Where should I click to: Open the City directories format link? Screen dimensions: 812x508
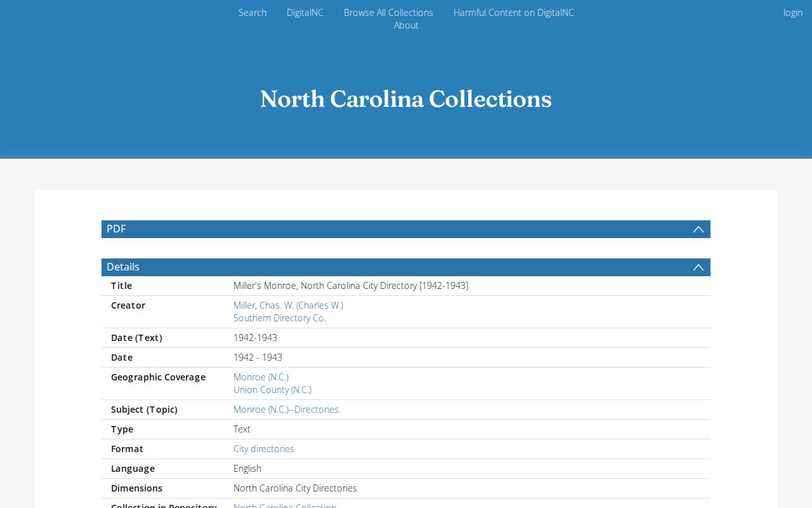[264, 449]
